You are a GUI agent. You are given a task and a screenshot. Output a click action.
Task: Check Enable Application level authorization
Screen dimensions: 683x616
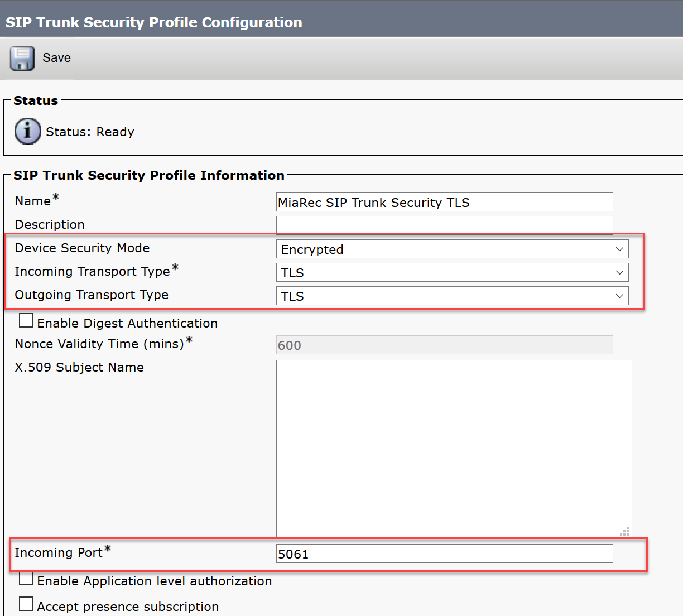tap(26, 578)
